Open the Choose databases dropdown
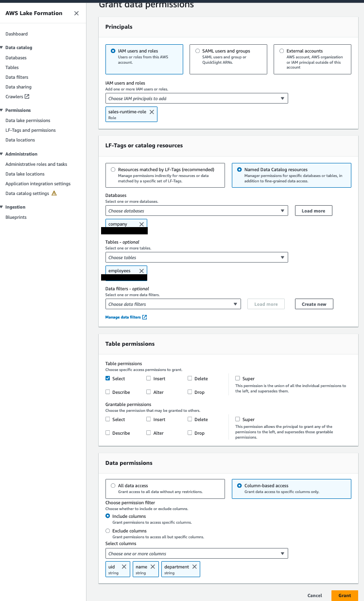 click(x=196, y=210)
